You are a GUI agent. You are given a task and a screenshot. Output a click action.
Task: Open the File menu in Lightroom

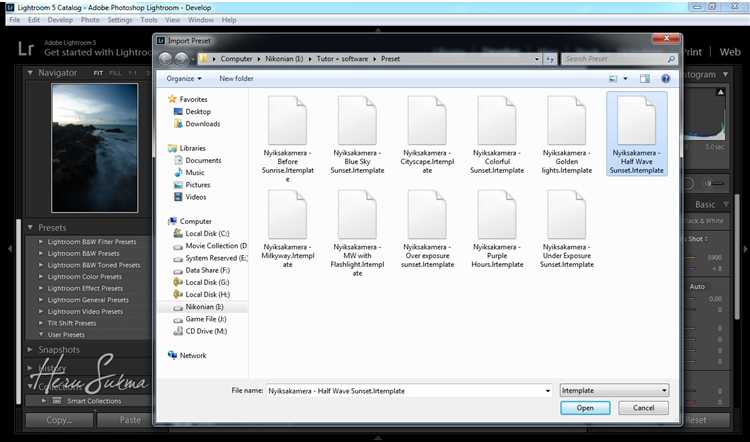(x=15, y=20)
